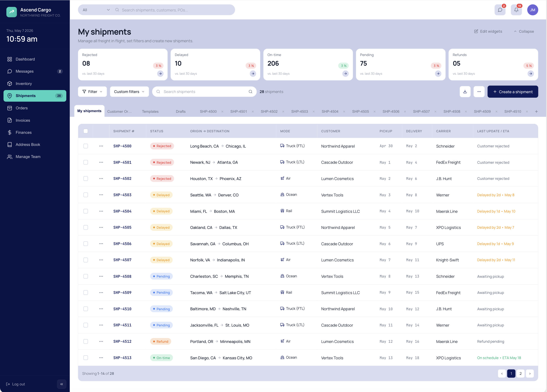This screenshot has height=392, width=547.
Task: Open shipment link SHP-4505
Action: pos(122,227)
